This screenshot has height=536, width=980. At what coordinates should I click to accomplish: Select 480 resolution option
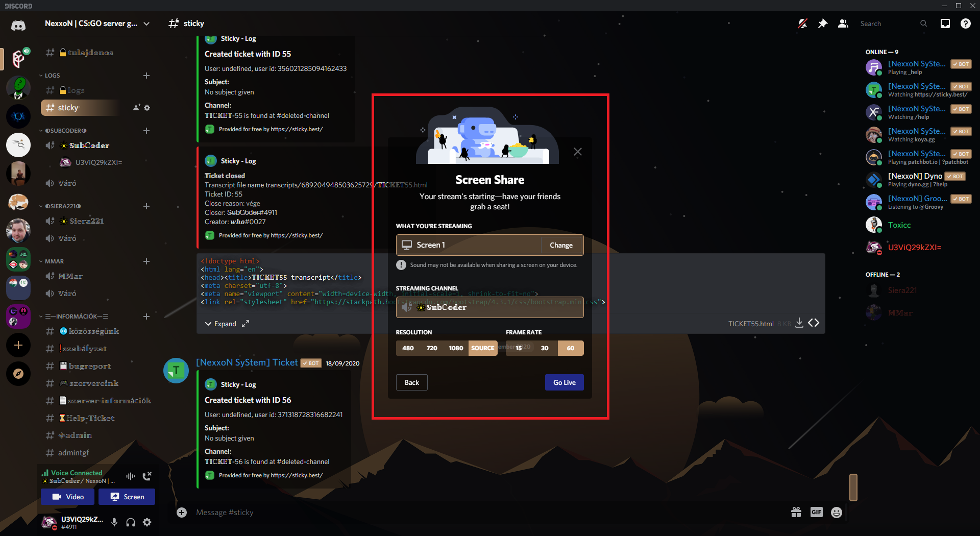click(408, 348)
